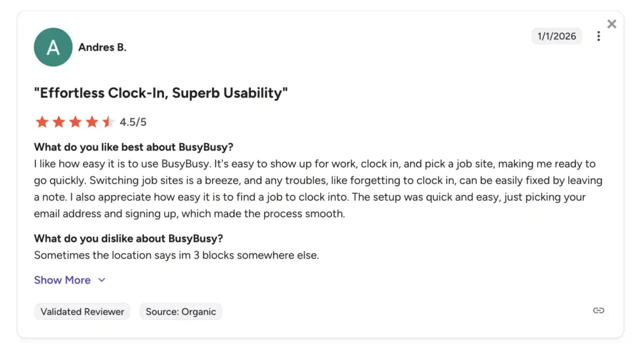Click the first star in the rating

[x=42, y=122]
